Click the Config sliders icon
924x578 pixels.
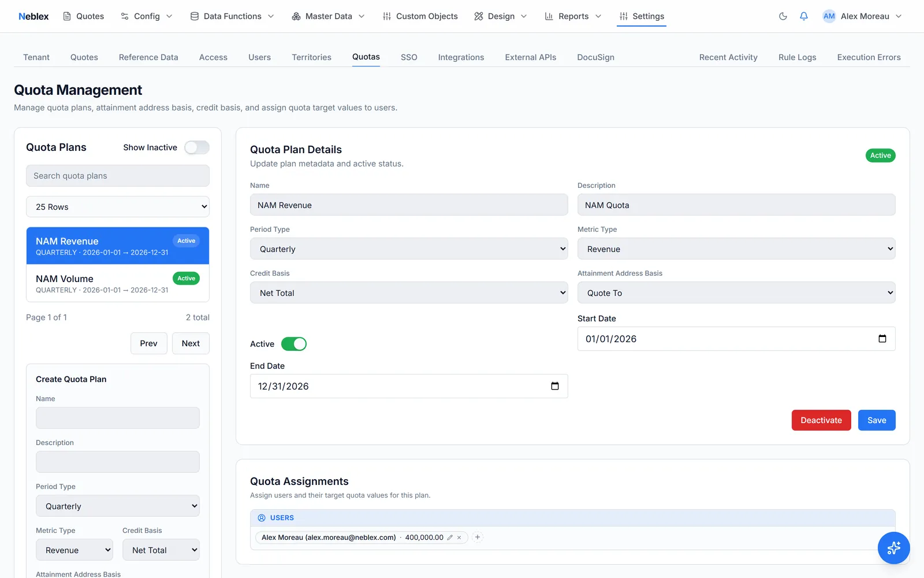pyautogui.click(x=125, y=16)
